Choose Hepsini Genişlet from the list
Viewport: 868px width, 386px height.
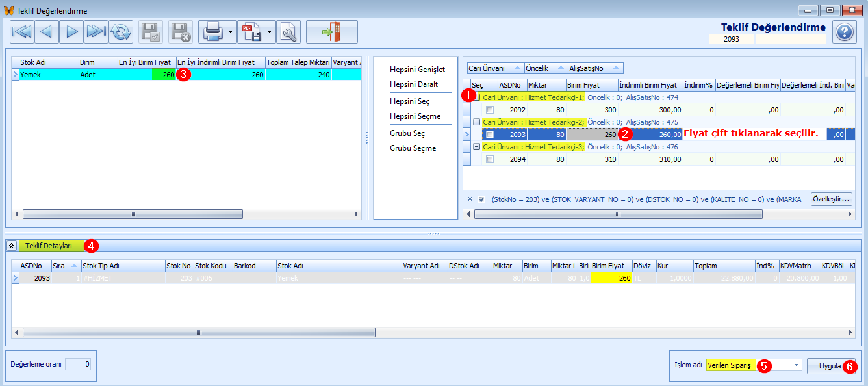pyautogui.click(x=417, y=70)
